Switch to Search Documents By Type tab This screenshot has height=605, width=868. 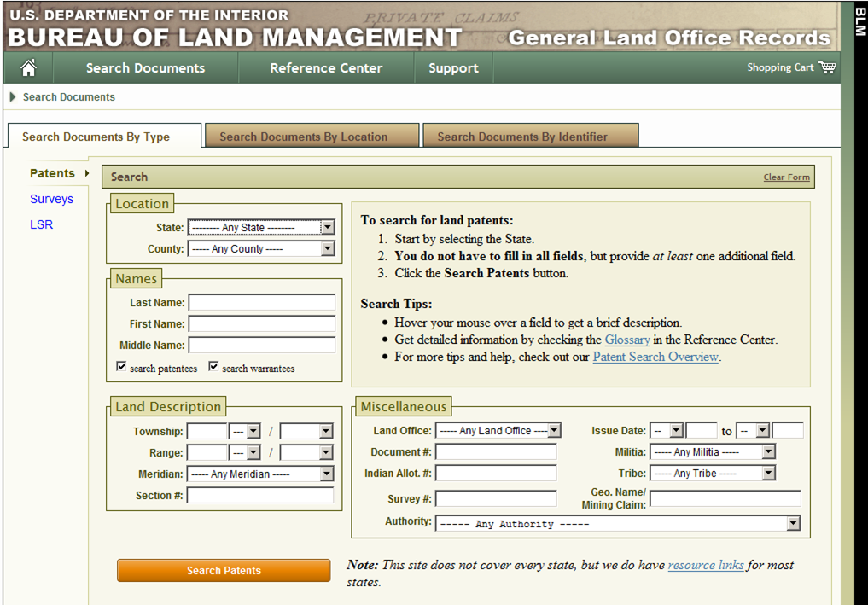pos(104,137)
